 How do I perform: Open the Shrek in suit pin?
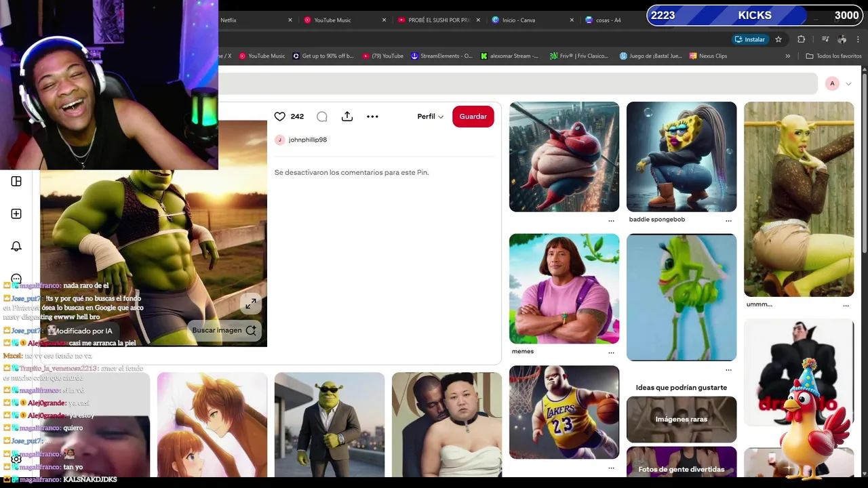[330, 425]
